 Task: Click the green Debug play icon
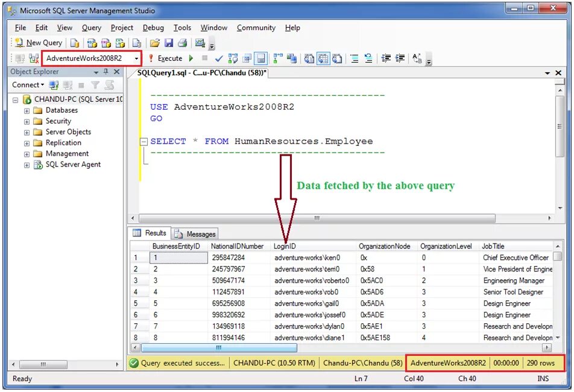point(191,58)
